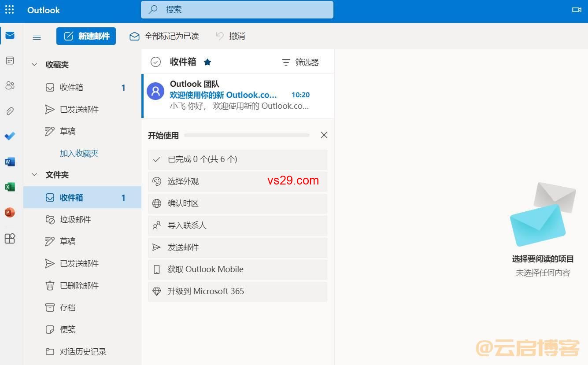Click 获取 Outlook Mobile task
This screenshot has height=365, width=588.
click(x=237, y=269)
